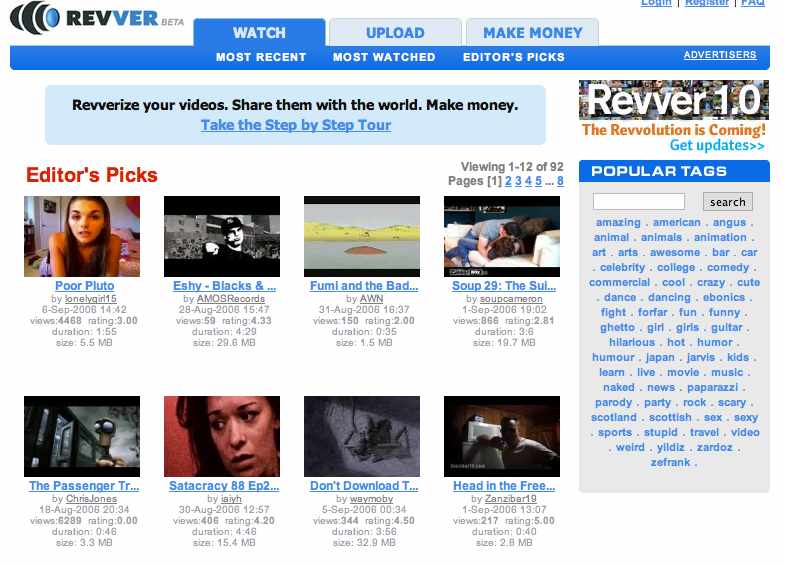Click the amazing tag
The image size is (785, 565).
618,222
